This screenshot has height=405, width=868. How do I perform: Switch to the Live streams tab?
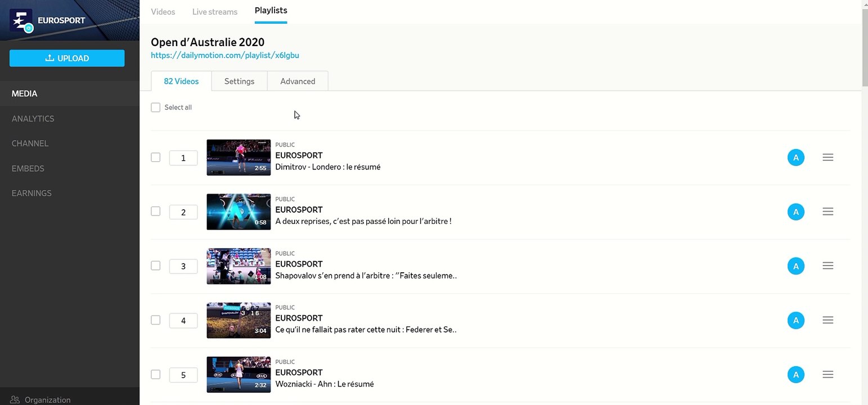click(x=215, y=11)
